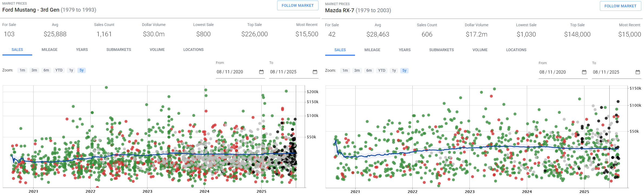Set Mazda RX-7 chart zoom to 1m
The height and width of the screenshot is (196, 644).
(345, 71)
